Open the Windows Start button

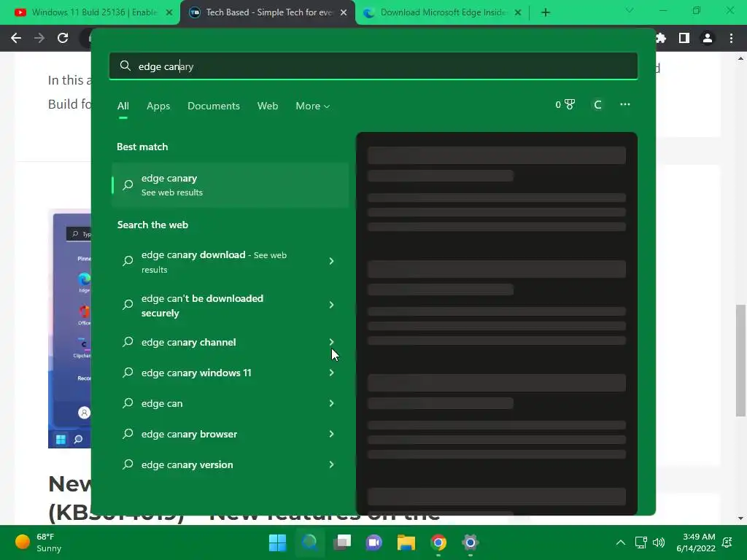coord(277,542)
